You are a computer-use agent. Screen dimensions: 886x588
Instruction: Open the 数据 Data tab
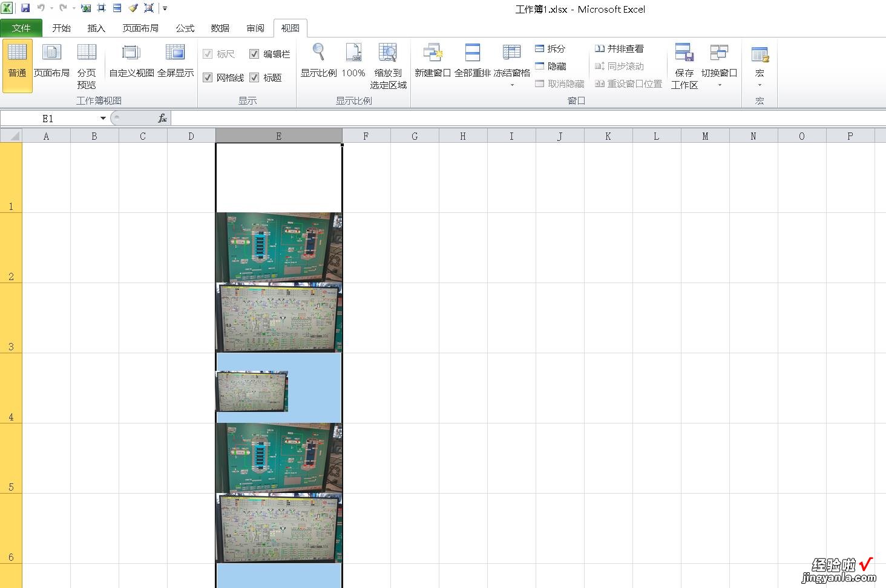point(220,28)
